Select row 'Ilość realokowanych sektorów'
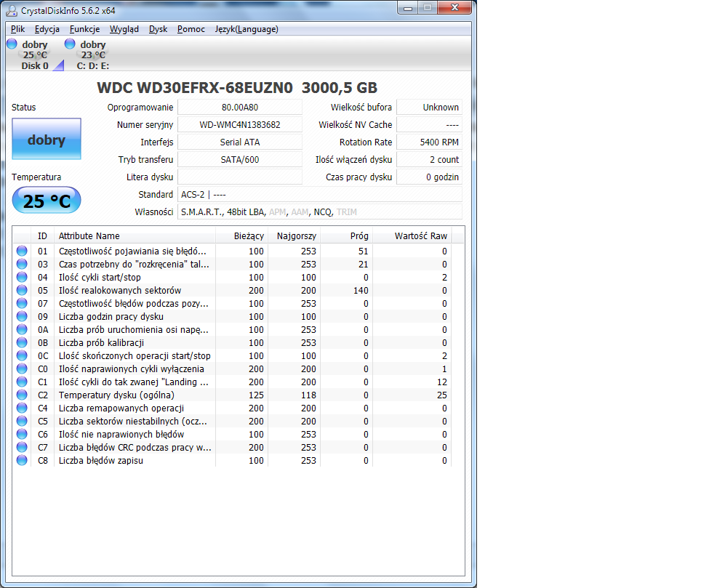The width and height of the screenshot is (717, 588). tap(232, 290)
